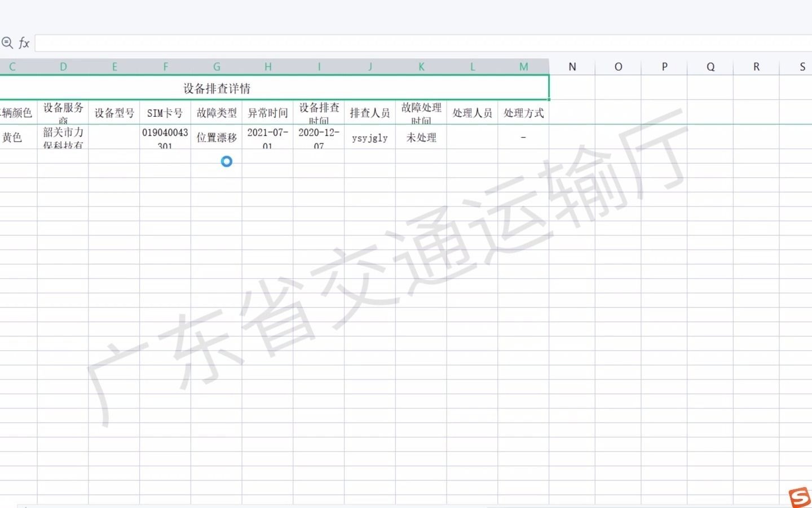Select column D header
Screen dimensions: 812x508
[x=63, y=67]
